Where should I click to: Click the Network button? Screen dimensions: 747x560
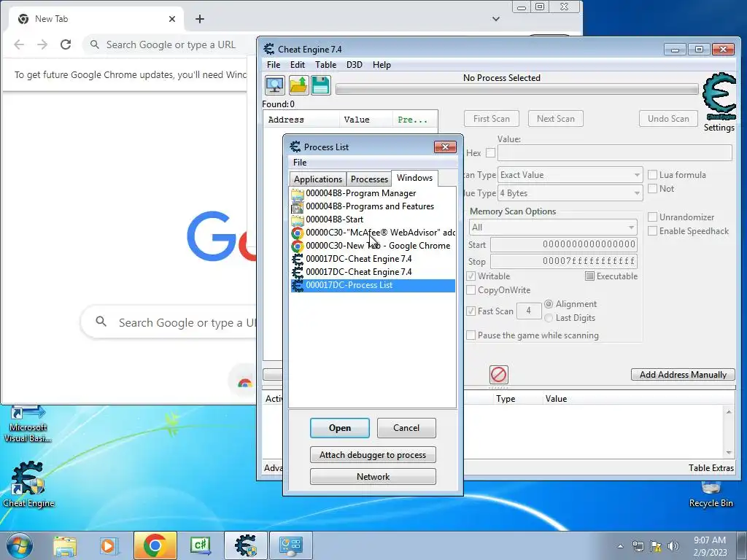coord(373,477)
